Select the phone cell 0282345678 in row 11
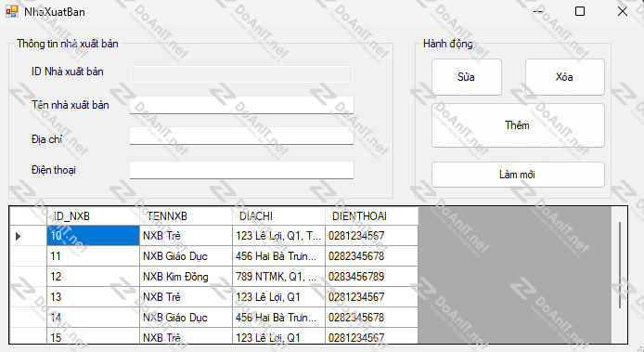 pos(372,256)
